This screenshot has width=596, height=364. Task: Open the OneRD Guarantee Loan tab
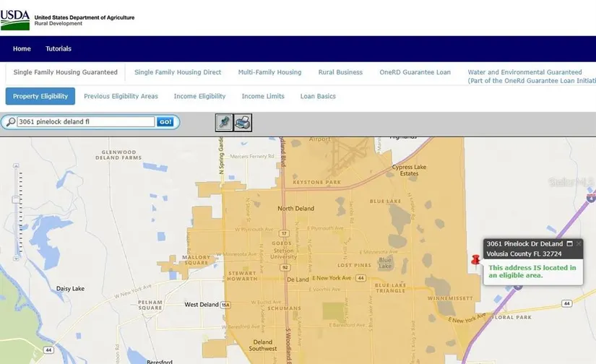(415, 72)
